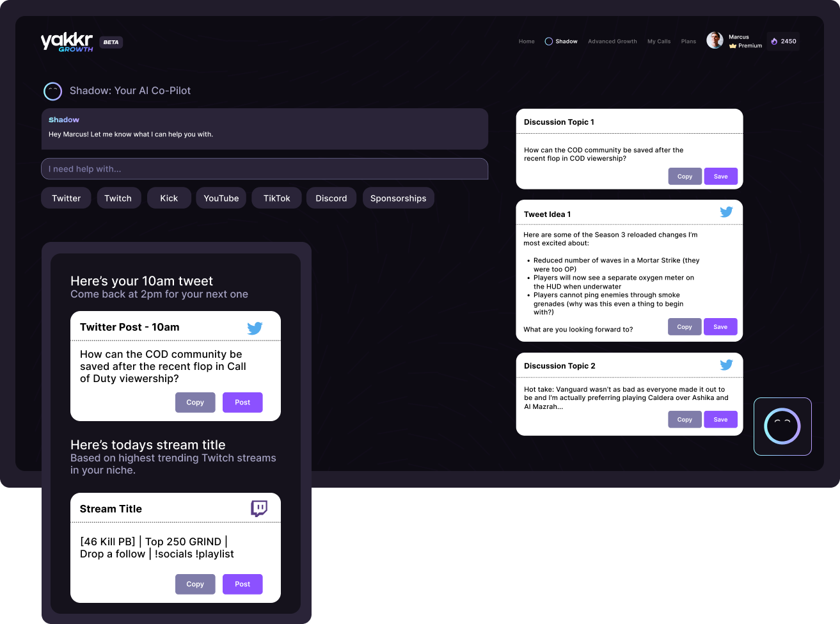Click the Shadow circle icon in navigation
This screenshot has height=624, width=840.
[x=548, y=42]
